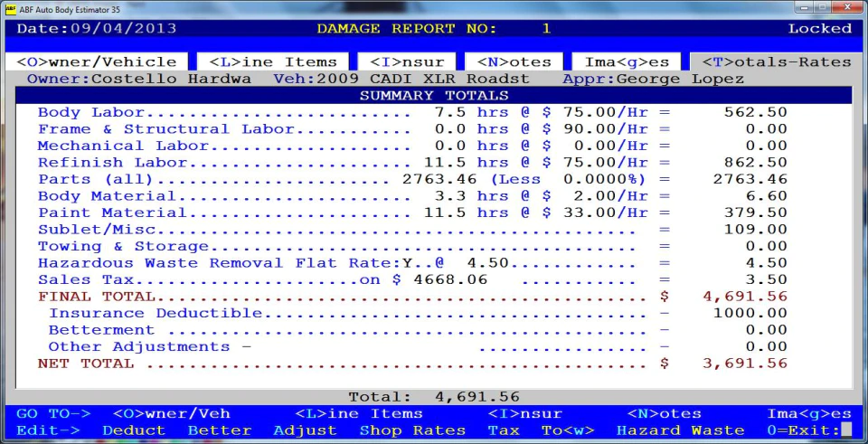
Task: Select Tow in the bottom menu
Action: tap(568, 430)
